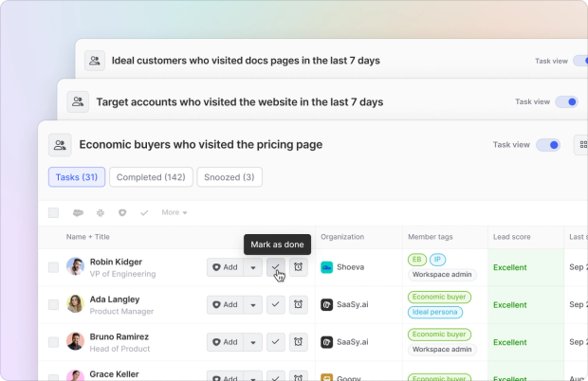Screen dimensions: 588x381
Task: Click the Salesforce cloud icon in the bulk toolbar
Action: tap(78, 213)
